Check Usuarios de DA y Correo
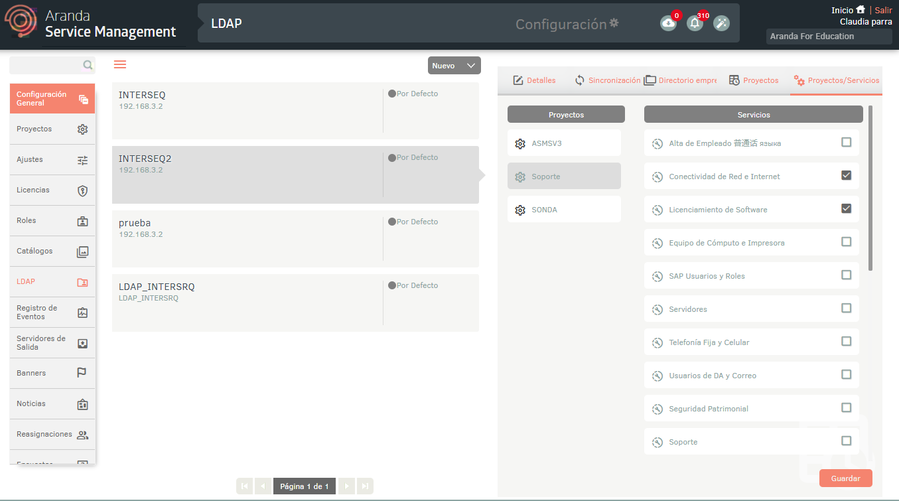This screenshot has width=899, height=501. [846, 375]
